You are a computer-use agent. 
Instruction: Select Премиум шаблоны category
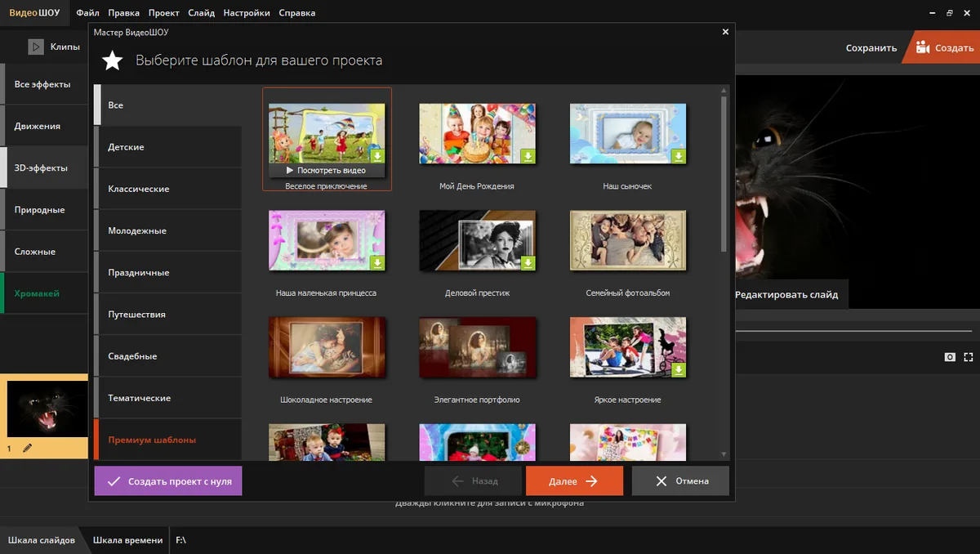click(152, 440)
